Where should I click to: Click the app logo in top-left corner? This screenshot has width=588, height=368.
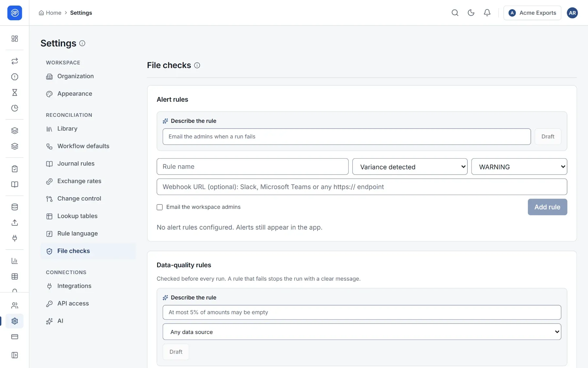15,13
